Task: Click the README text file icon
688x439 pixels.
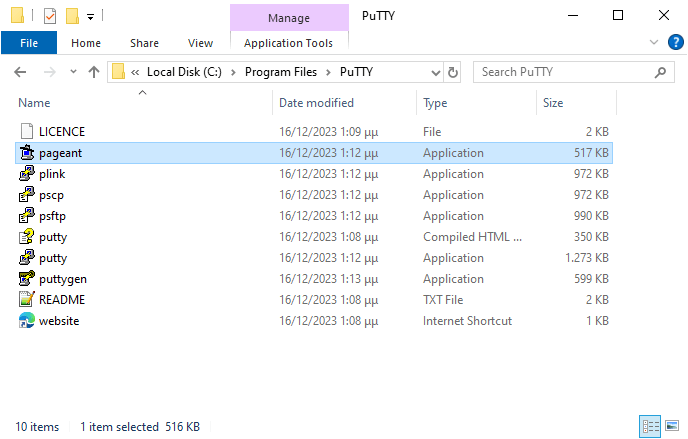Action: pos(26,300)
